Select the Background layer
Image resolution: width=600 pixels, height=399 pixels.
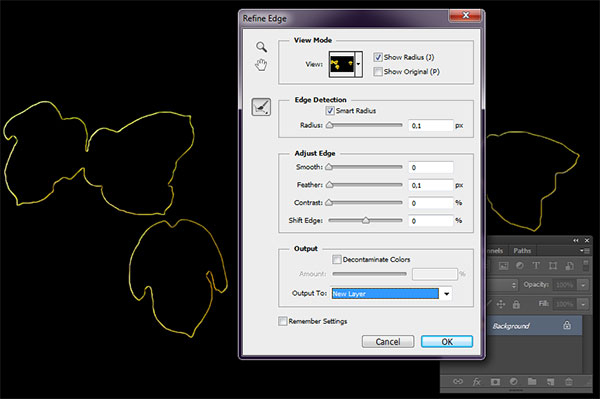pyautogui.click(x=535, y=326)
